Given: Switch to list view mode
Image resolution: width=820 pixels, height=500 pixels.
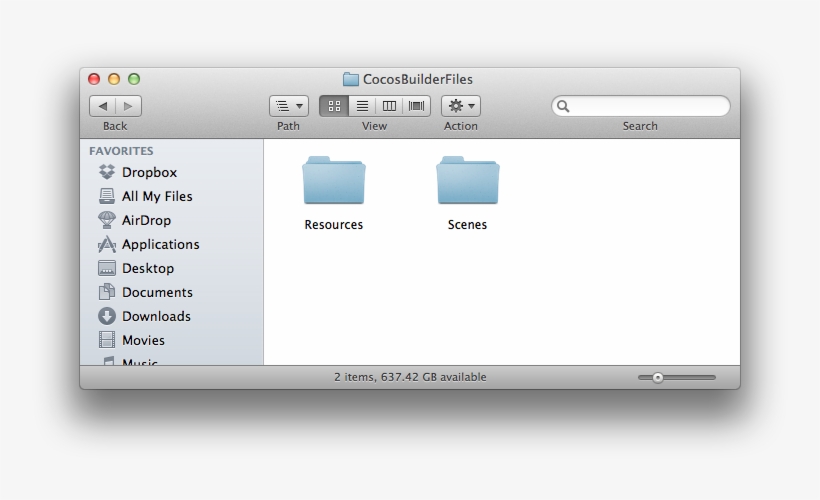Looking at the screenshot, I should coord(362,106).
